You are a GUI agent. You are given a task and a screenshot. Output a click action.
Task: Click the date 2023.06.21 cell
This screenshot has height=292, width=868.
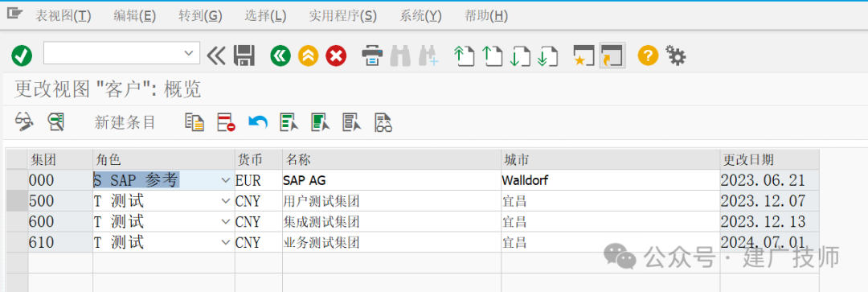click(x=769, y=180)
